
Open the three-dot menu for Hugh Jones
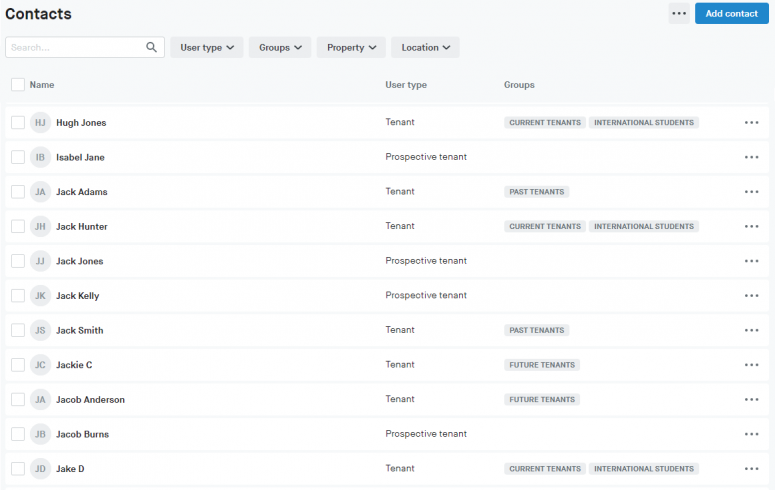[752, 123]
